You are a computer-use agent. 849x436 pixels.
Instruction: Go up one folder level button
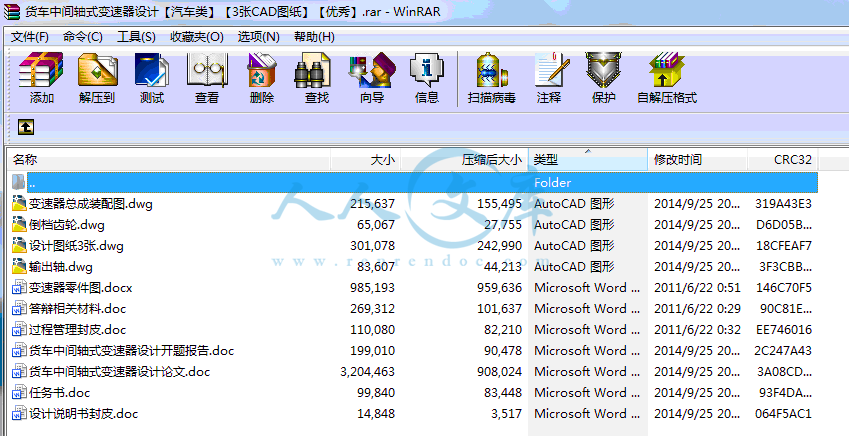[26, 127]
